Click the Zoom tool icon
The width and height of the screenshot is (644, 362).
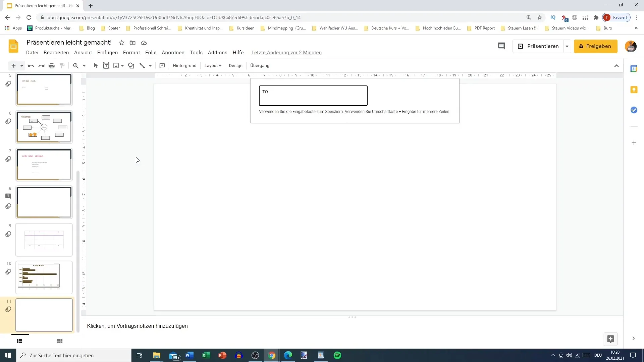pyautogui.click(x=75, y=65)
